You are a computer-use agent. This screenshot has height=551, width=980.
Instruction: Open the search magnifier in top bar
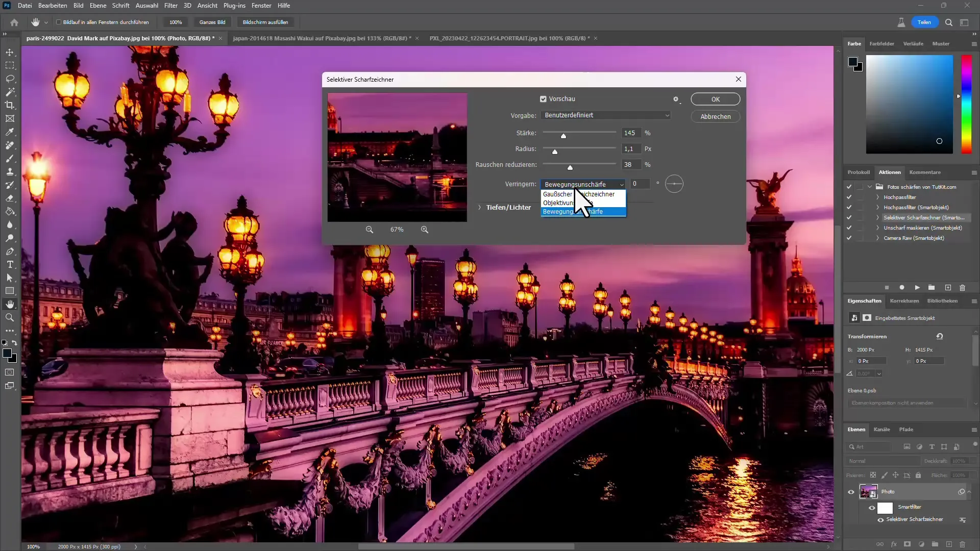[x=948, y=22]
